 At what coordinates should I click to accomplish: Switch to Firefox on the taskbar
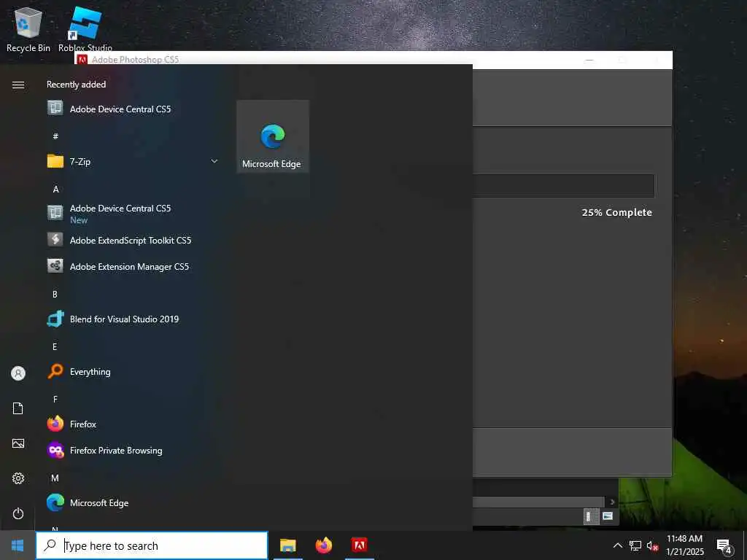point(323,545)
